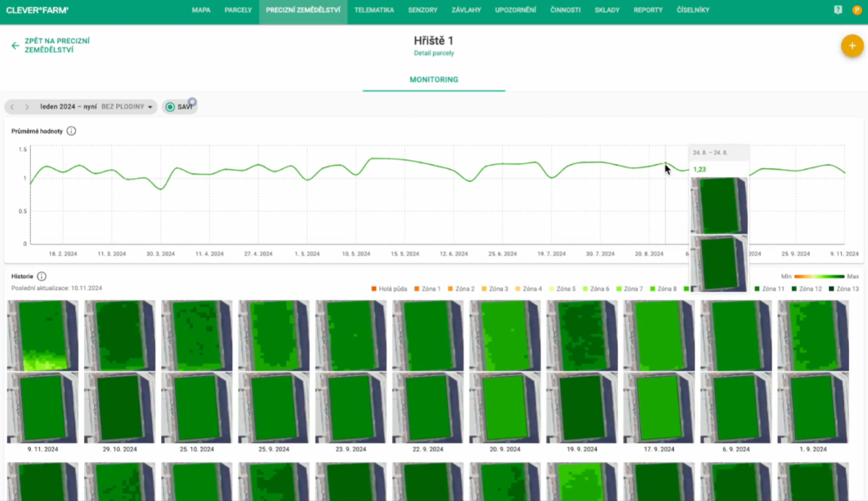
Task: Select PRECIZNÍ ZEMĚDĚLSTVÍ in top navigation
Action: (303, 10)
